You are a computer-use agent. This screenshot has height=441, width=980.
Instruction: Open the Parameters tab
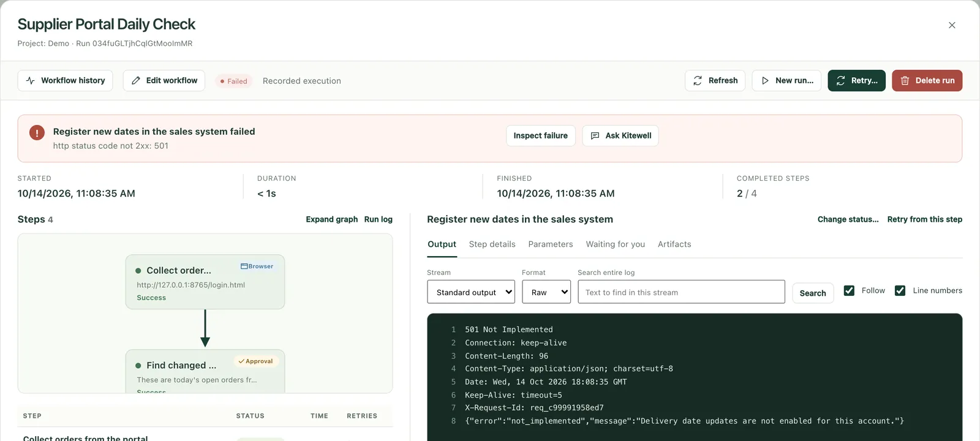pyautogui.click(x=551, y=244)
